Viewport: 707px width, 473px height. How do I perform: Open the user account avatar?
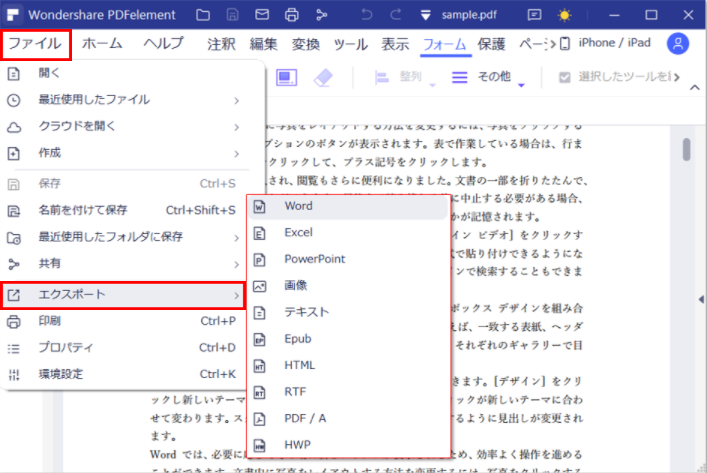coord(678,43)
